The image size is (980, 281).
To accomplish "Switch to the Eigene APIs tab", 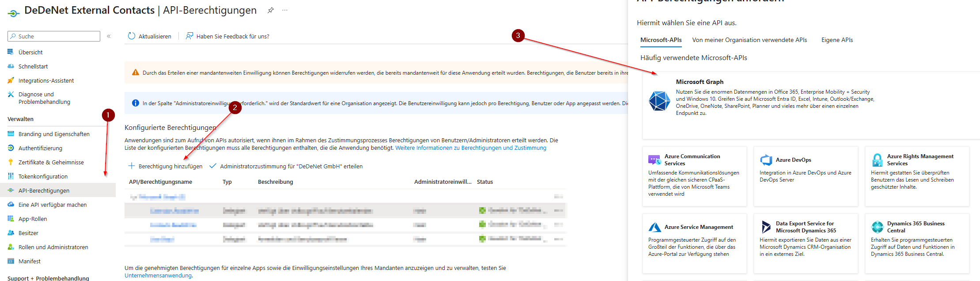I will [x=837, y=40].
